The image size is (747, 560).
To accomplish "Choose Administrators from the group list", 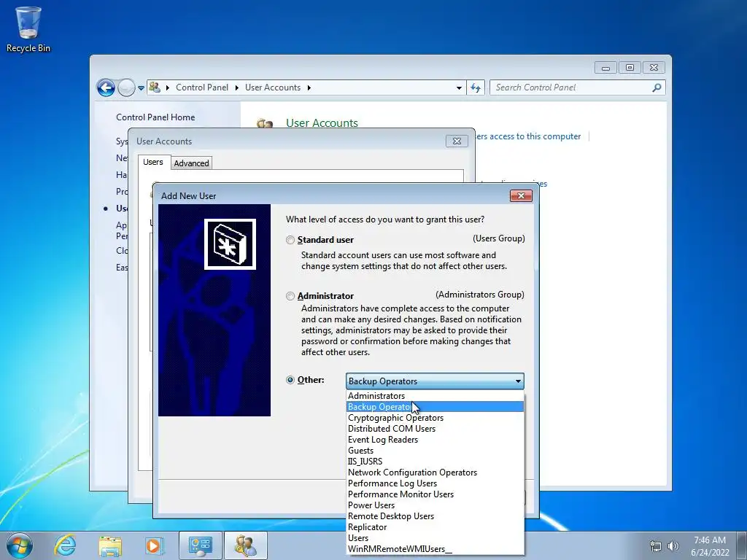I will [435, 396].
